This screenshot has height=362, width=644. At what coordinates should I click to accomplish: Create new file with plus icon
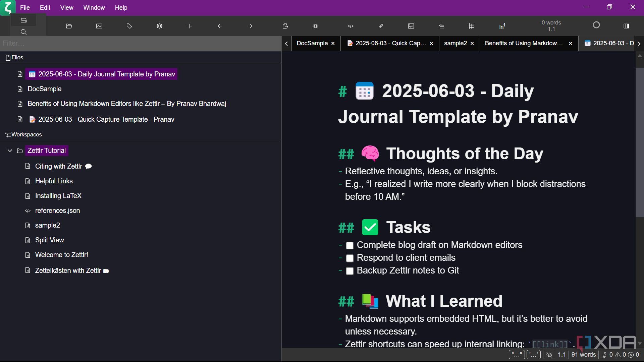(190, 26)
